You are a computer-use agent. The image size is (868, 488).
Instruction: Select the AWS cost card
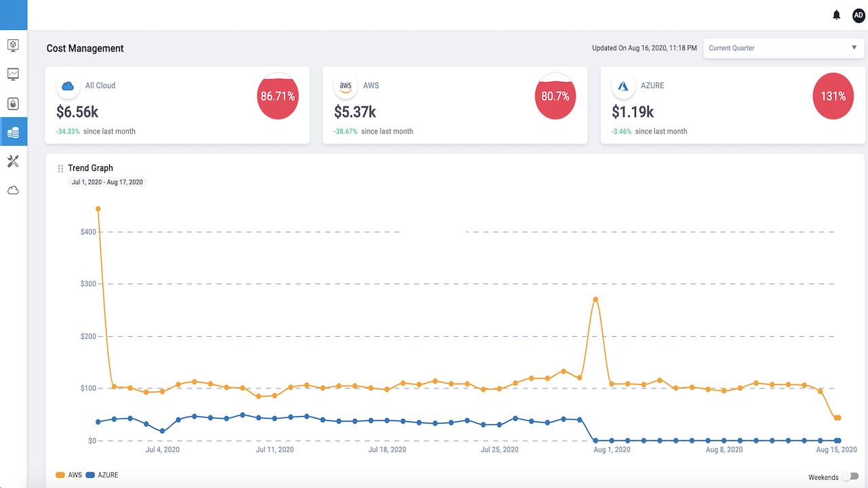tap(455, 105)
